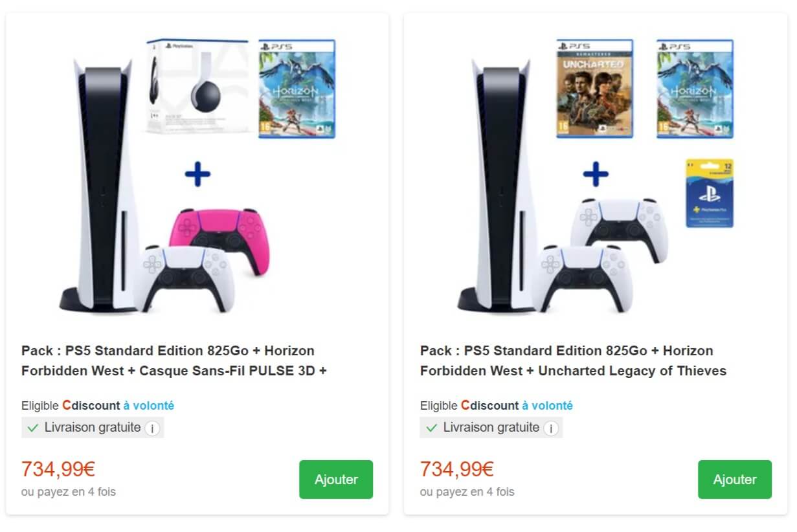
Task: Click the PlayStation Plus card image
Action: [710, 193]
